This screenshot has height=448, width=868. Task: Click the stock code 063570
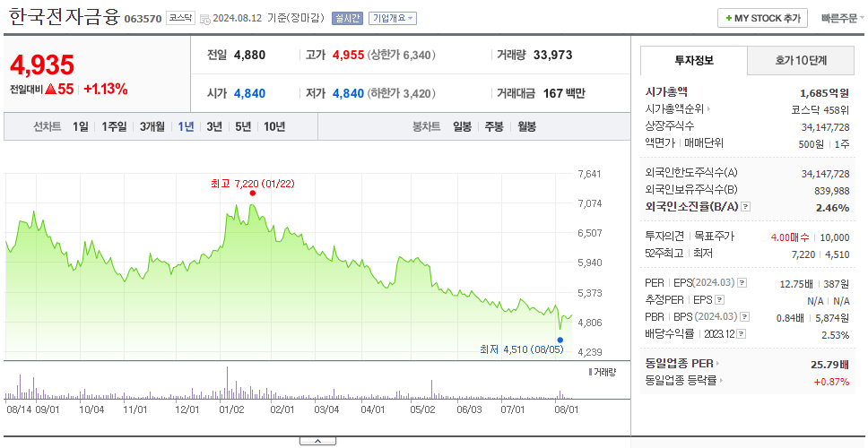143,19
